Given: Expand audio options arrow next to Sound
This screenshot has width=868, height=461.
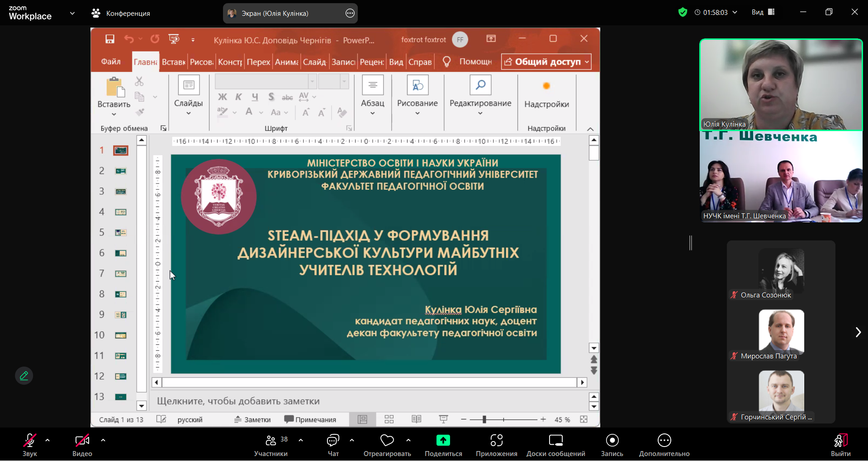Looking at the screenshot, I should click(47, 440).
